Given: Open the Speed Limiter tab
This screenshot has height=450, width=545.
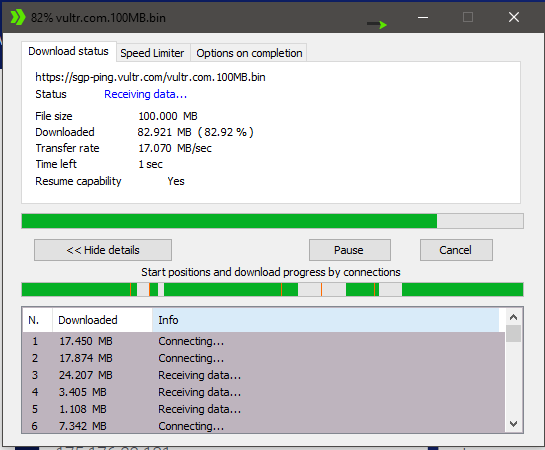Looking at the screenshot, I should (152, 53).
